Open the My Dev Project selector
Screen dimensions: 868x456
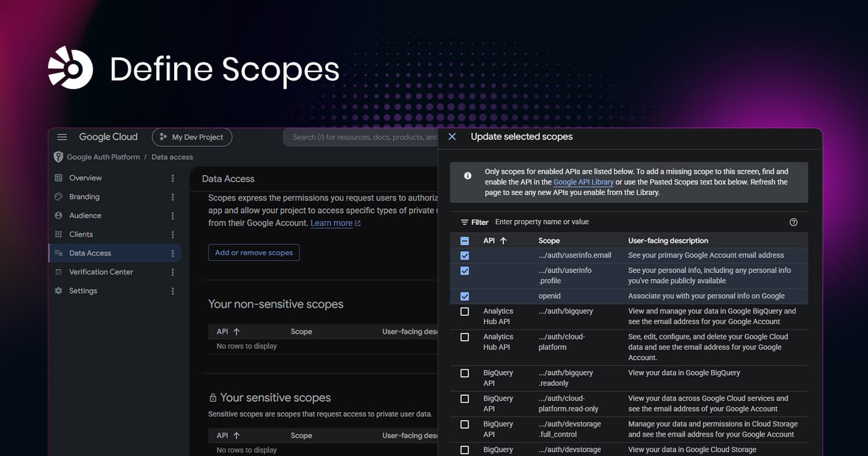tap(192, 137)
